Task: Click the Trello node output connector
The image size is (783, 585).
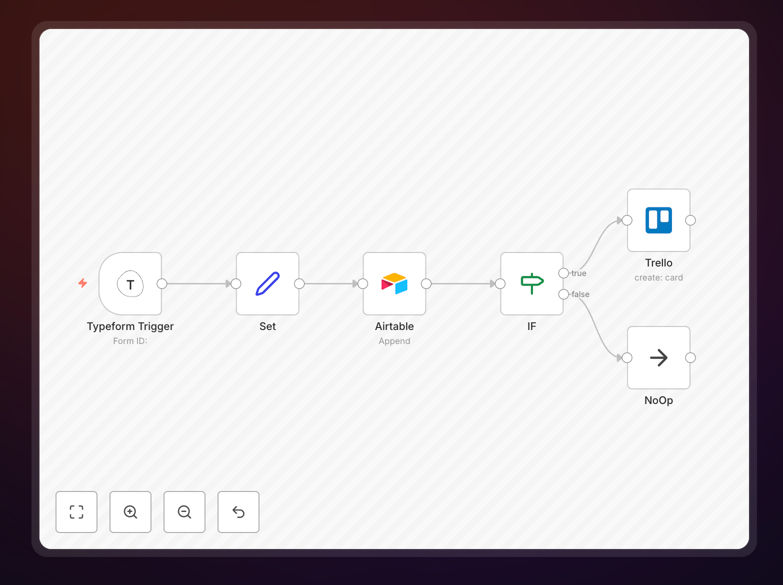Action: coord(690,220)
